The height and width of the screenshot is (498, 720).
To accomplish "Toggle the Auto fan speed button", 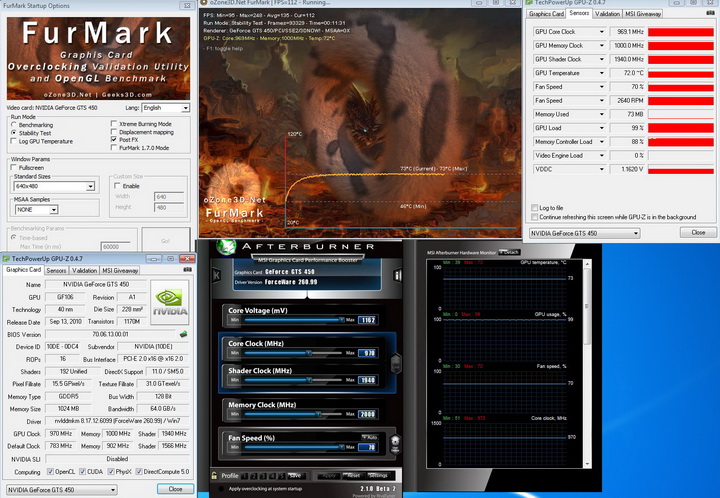I will 370,437.
